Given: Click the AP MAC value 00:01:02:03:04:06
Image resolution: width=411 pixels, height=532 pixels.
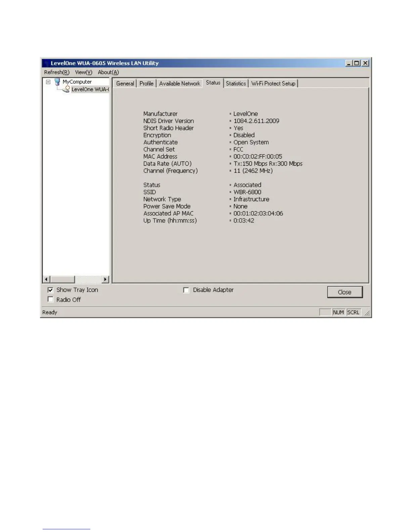Looking at the screenshot, I should click(x=258, y=214).
